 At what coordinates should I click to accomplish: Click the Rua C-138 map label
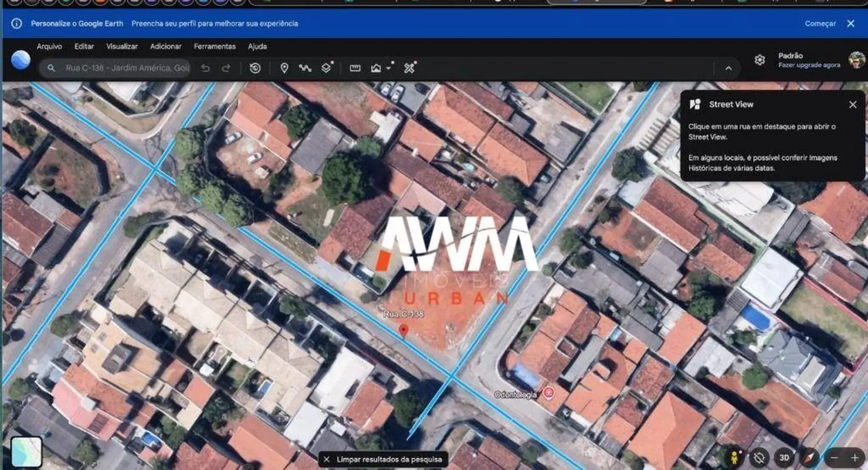coord(403,314)
